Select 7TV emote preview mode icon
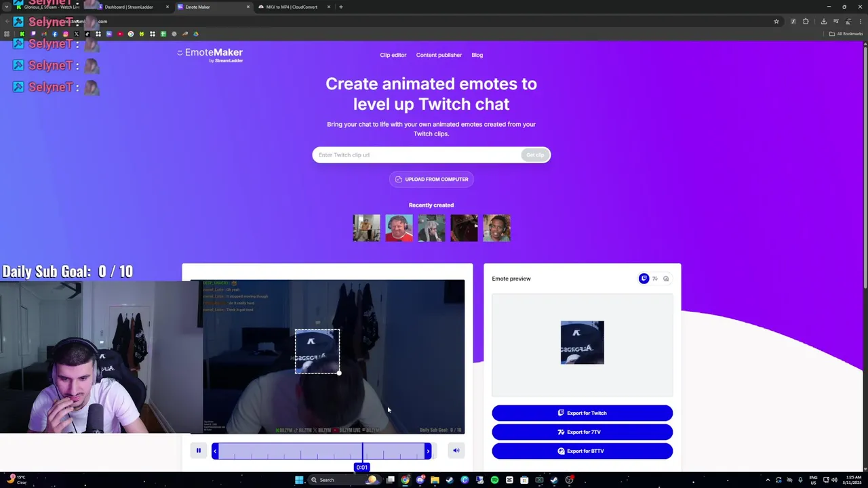This screenshot has width=868, height=488. pyautogui.click(x=654, y=279)
